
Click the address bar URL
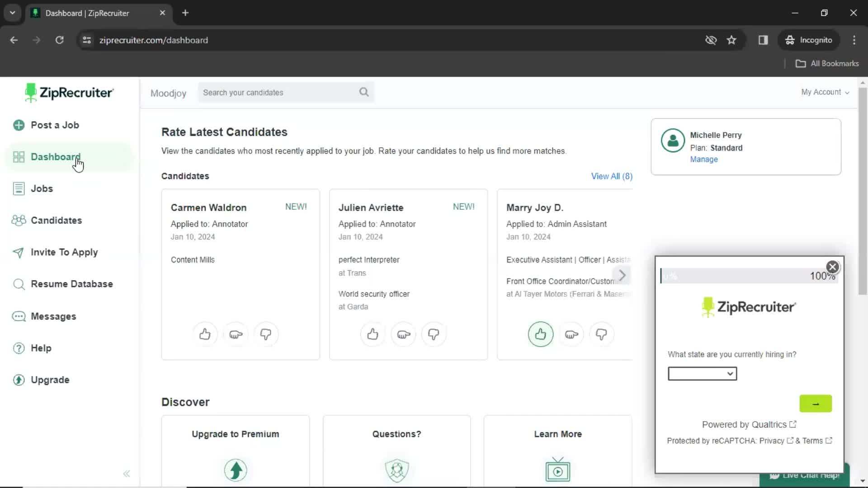pyautogui.click(x=154, y=40)
